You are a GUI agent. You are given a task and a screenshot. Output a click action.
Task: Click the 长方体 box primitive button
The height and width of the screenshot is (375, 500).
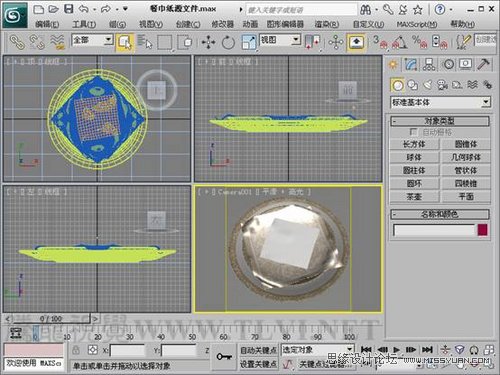[415, 144]
